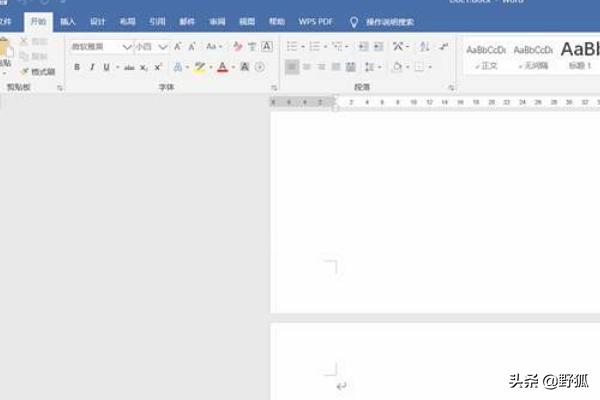Viewport: 600px width, 400px height.
Task: Click the Align Right icon
Action: 321,67
